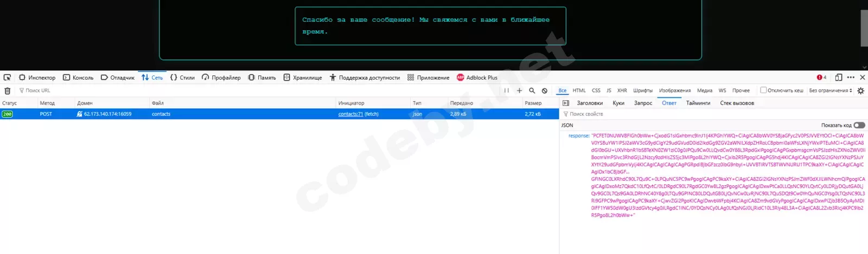The width and height of the screenshot is (868, 254).
Task: Open the Запрос details tab
Action: [643, 103]
